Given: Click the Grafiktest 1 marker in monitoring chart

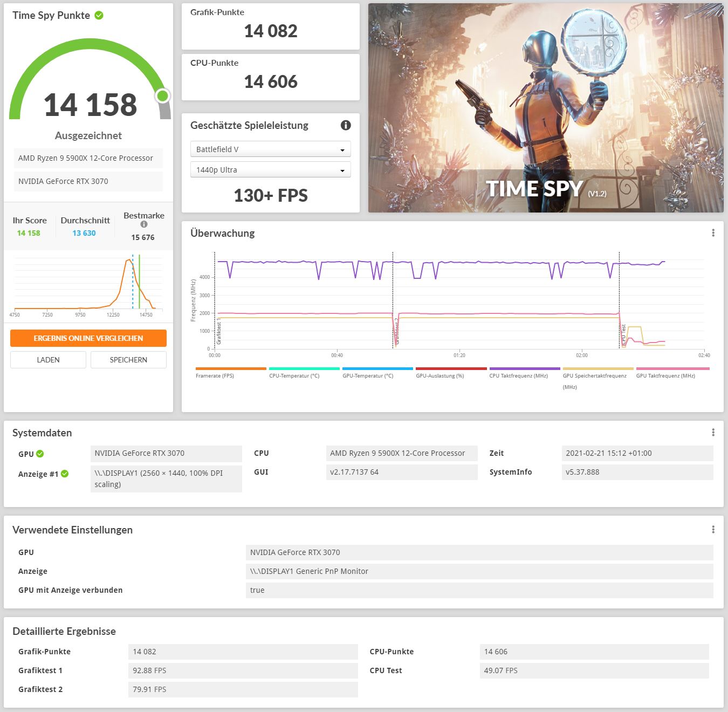Looking at the screenshot, I should point(219,331).
